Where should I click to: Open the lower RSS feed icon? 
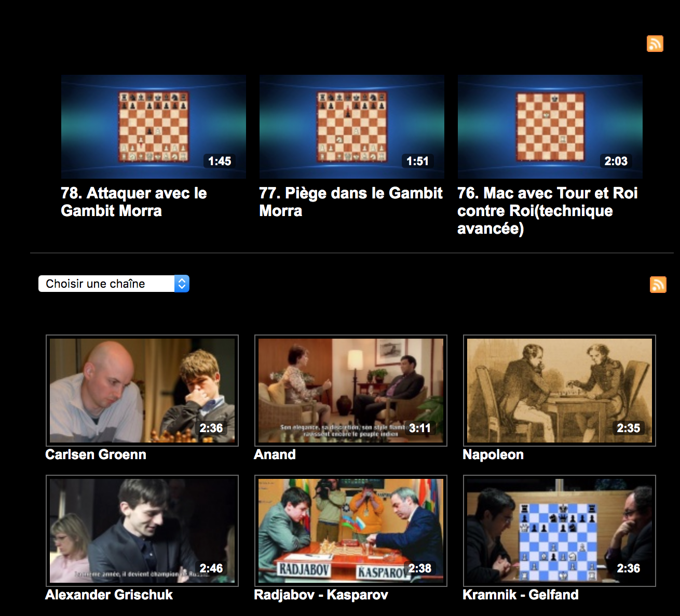(x=658, y=285)
